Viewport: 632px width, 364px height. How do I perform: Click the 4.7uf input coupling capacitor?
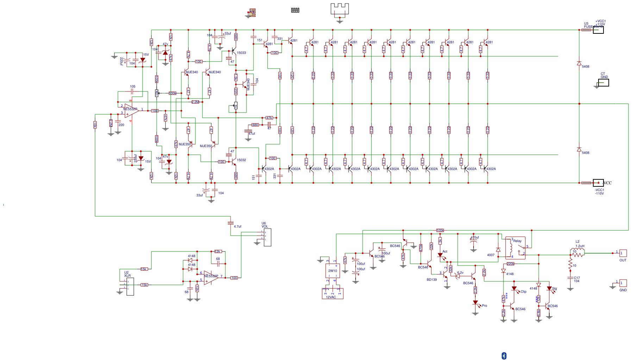click(x=231, y=223)
